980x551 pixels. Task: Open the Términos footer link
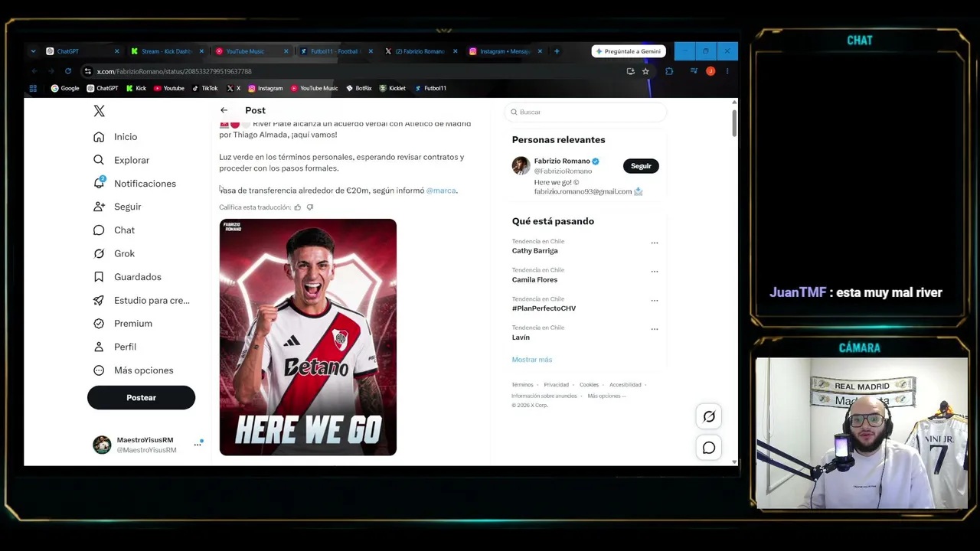coord(522,385)
